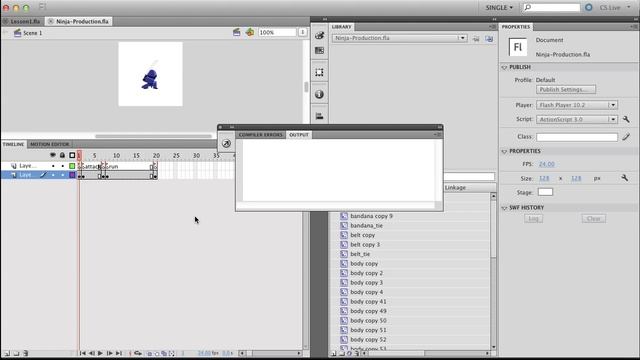Pin the current library icon
This screenshot has height=360, width=640.
click(x=476, y=39)
